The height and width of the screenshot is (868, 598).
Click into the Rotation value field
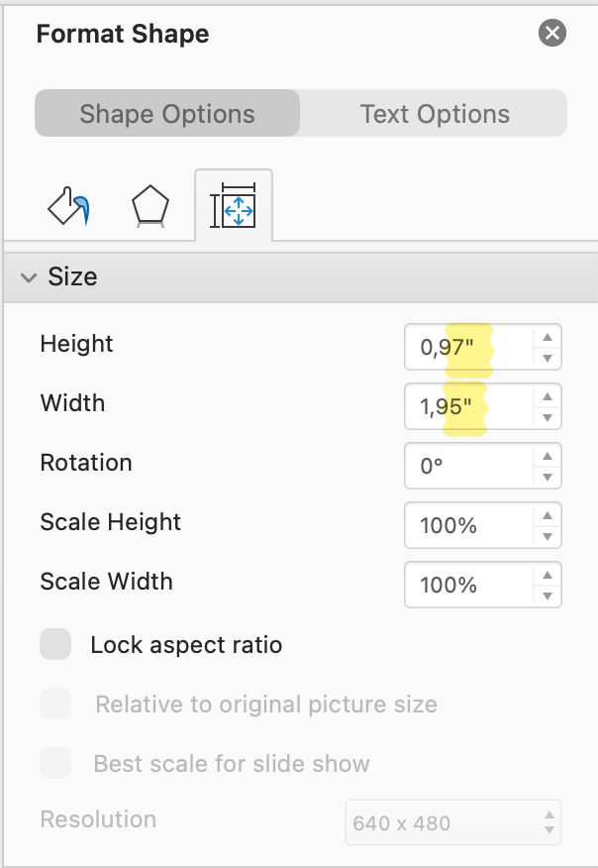tap(469, 466)
